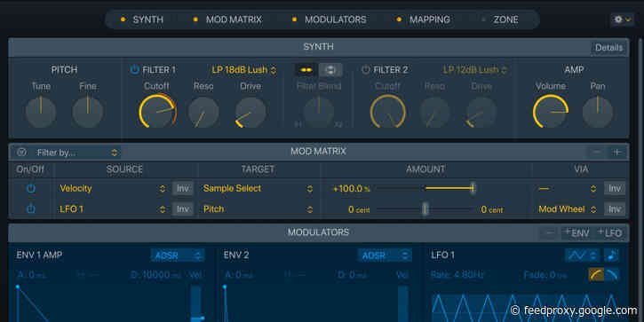Open the LFO 1 source dropdown
The image size is (644, 322).
pos(113,208)
